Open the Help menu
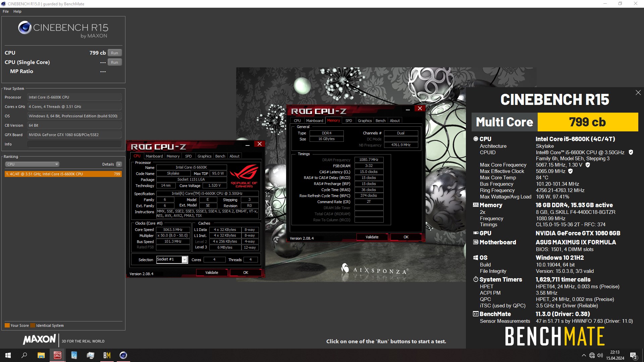The image size is (644, 362). [17, 11]
